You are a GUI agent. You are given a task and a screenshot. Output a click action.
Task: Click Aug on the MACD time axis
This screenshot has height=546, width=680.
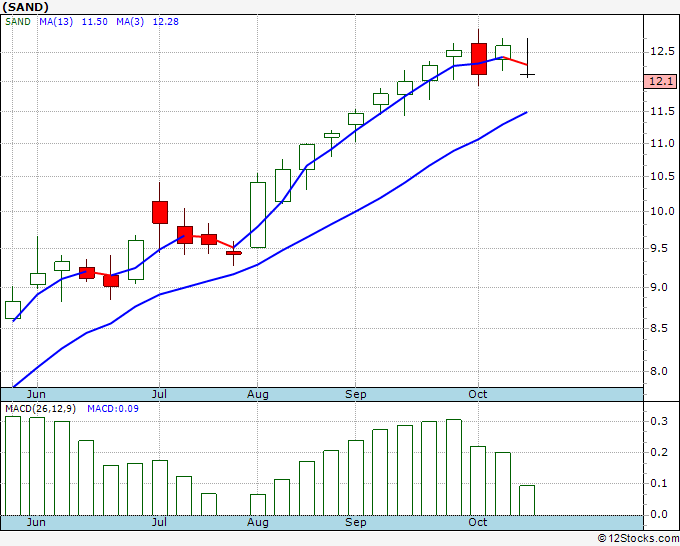[258, 522]
